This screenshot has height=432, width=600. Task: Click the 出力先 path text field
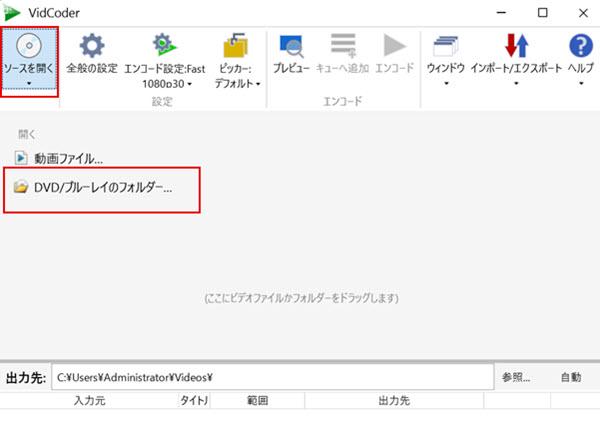tap(272, 377)
